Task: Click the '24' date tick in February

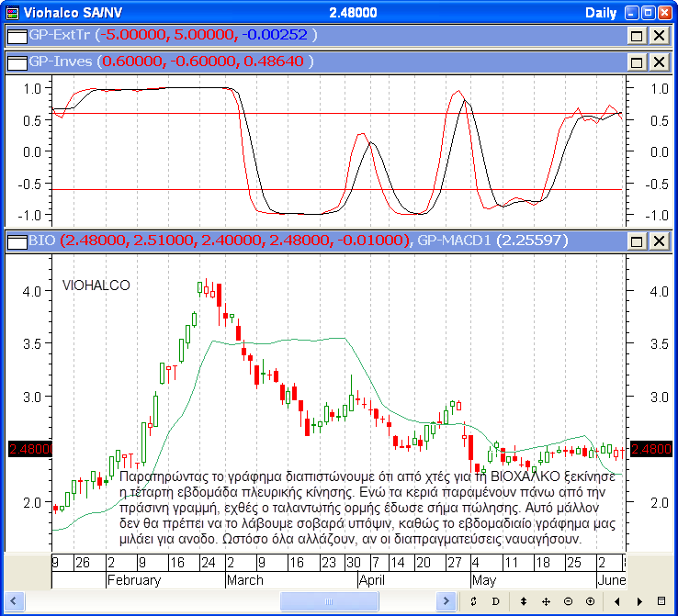Action: click(209, 563)
